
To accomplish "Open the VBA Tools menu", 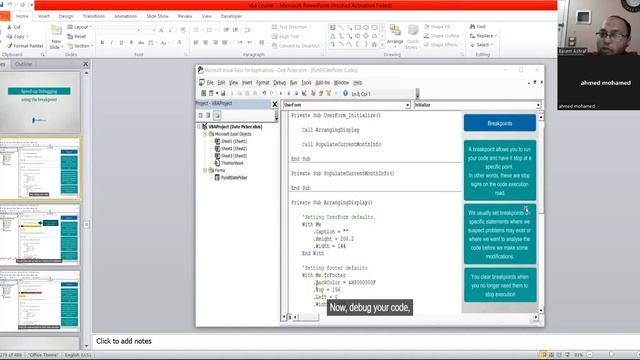I will click(x=306, y=82).
